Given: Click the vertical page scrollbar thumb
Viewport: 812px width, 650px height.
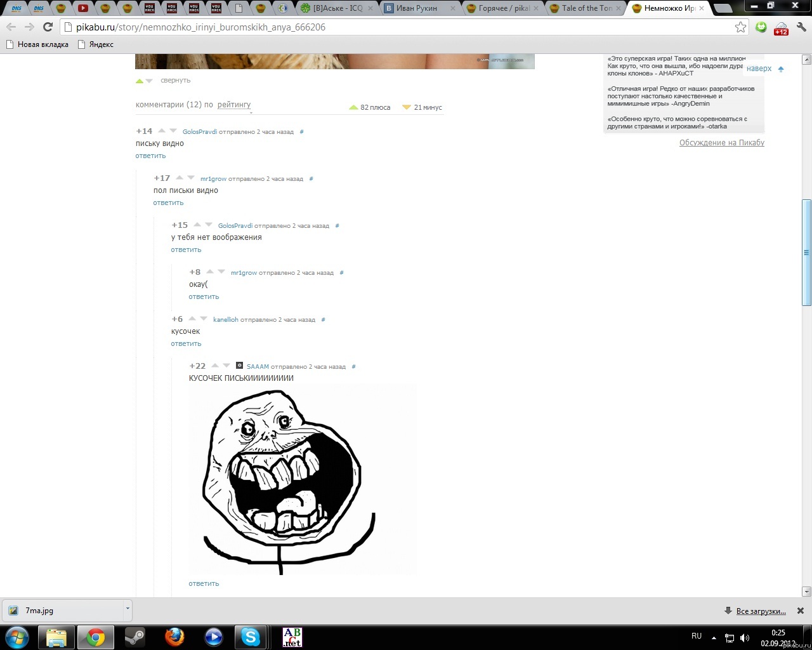Looking at the screenshot, I should coord(807,252).
